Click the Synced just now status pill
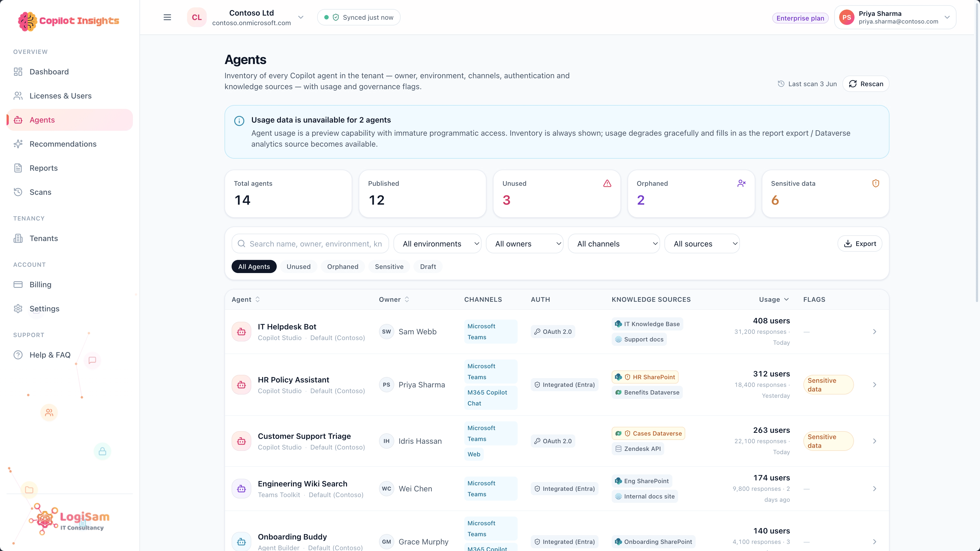 (x=358, y=17)
